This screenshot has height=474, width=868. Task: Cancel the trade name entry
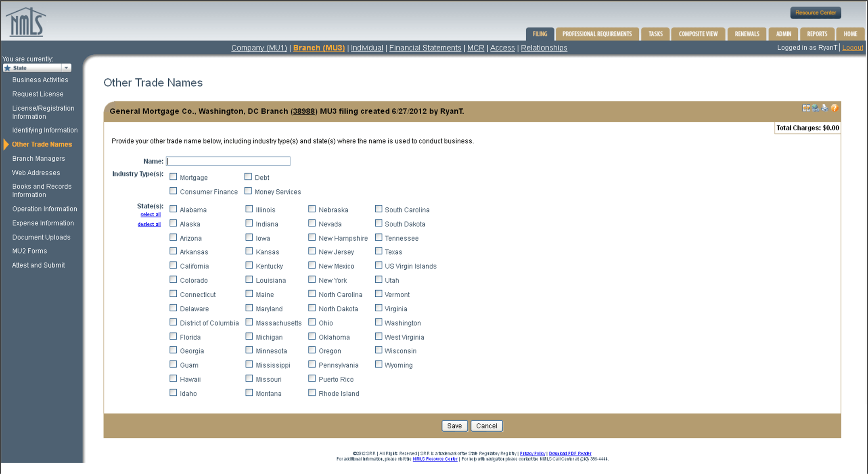pos(487,426)
